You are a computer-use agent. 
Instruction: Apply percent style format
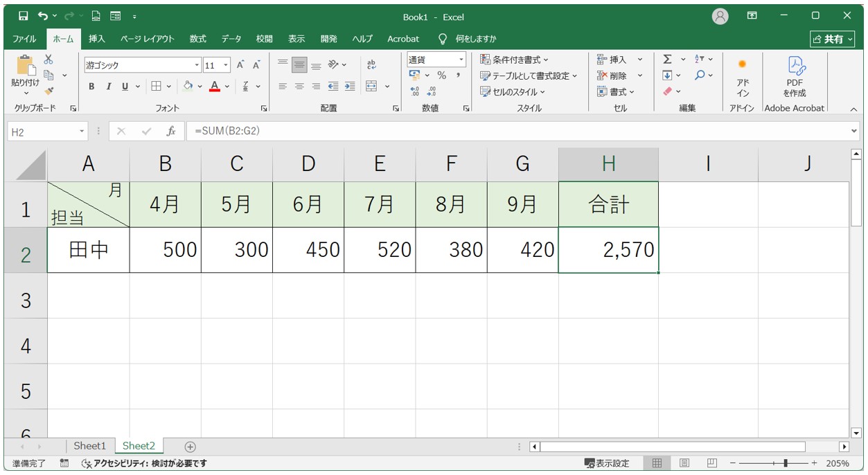(x=441, y=75)
